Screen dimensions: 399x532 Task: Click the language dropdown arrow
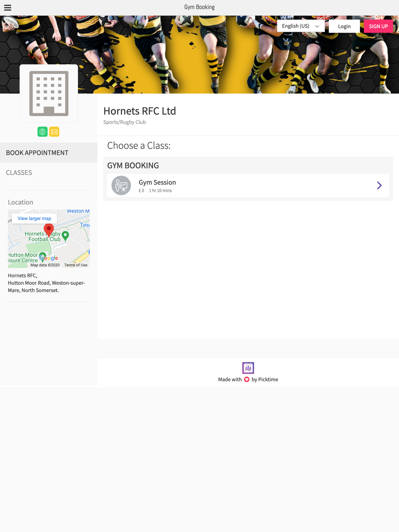[317, 26]
